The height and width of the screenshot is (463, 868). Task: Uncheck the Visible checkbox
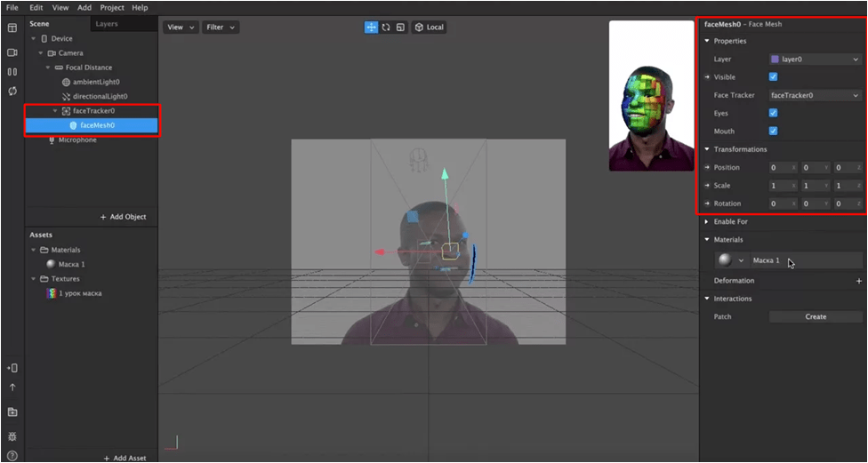click(773, 77)
